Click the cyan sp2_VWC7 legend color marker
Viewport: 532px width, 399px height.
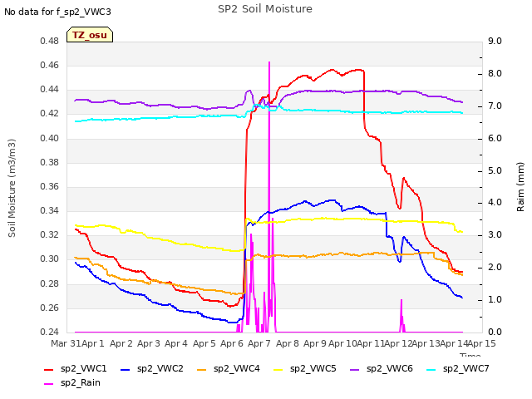click(x=431, y=369)
